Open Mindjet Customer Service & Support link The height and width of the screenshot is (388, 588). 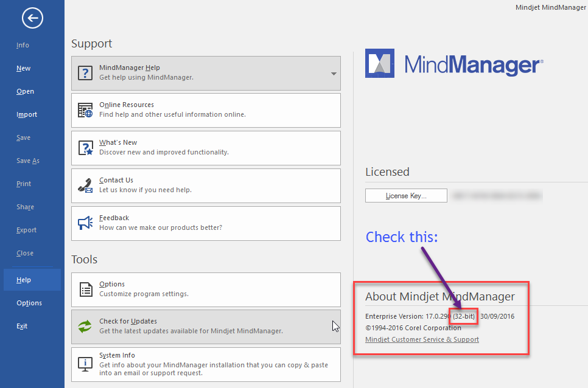click(422, 339)
